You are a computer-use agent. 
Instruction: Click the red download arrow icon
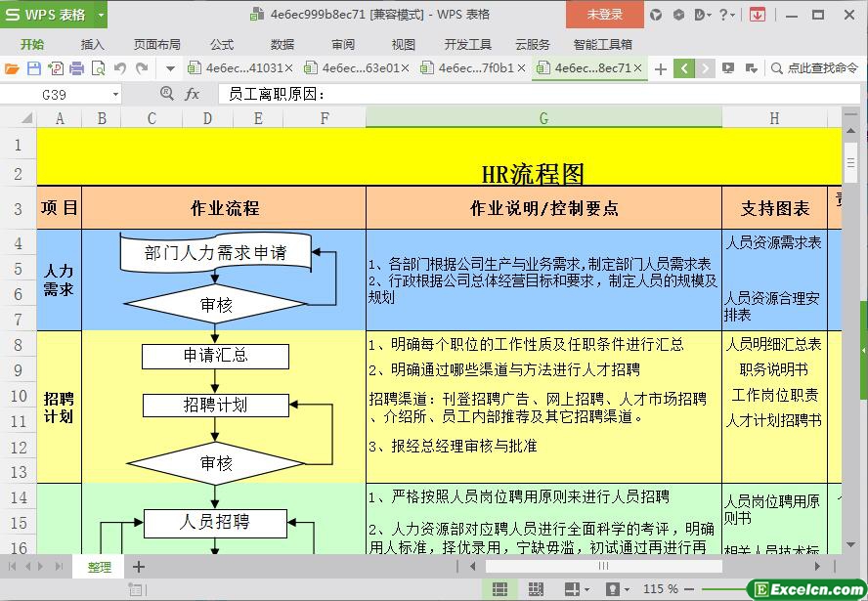(x=758, y=15)
